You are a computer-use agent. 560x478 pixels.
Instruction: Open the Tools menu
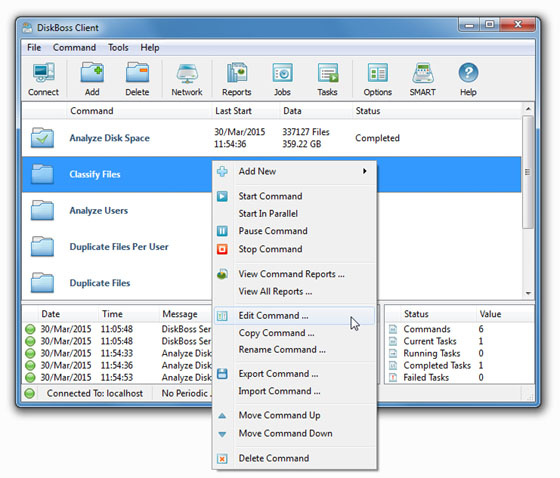(x=118, y=48)
